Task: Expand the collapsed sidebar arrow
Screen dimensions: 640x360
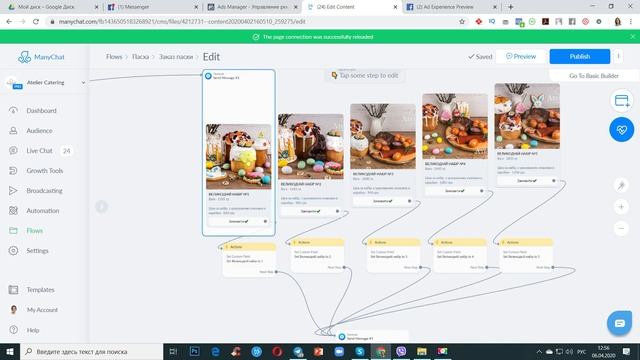Action: [x=102, y=207]
